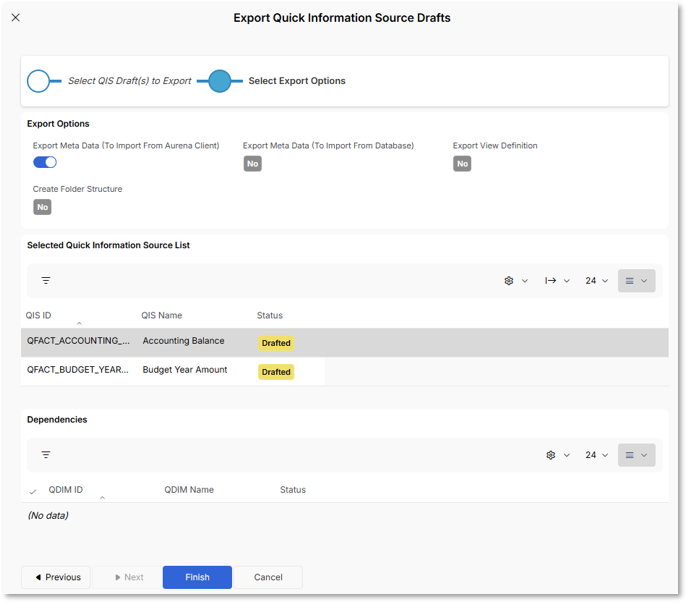Image resolution: width=687 pixels, height=603 pixels.
Task: Expand the export arrow dropdown chevron
Action: (x=567, y=281)
